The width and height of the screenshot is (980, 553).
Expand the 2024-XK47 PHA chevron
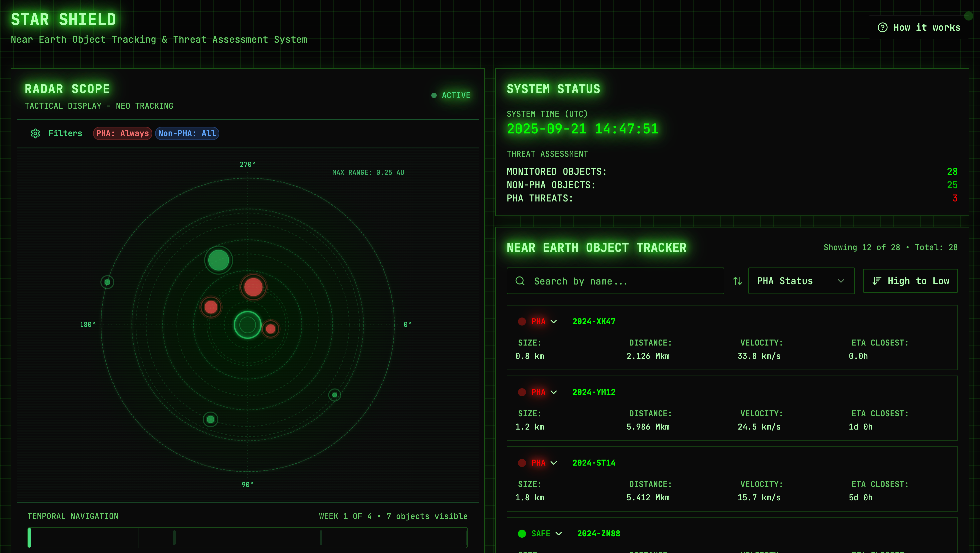554,322
